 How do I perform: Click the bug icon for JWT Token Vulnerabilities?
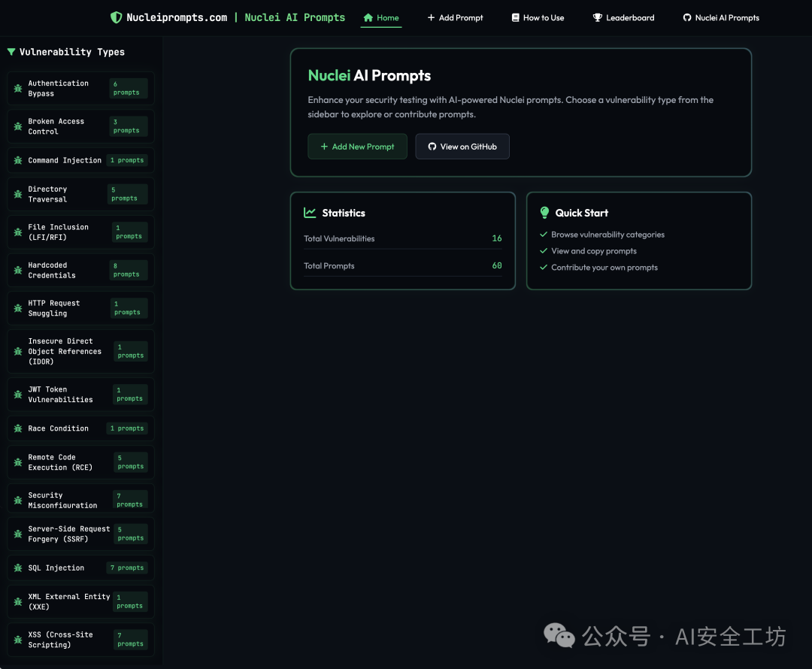click(x=18, y=395)
